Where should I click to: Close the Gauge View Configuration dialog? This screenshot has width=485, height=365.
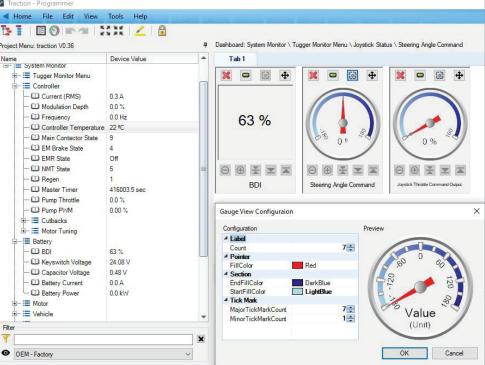click(x=477, y=211)
